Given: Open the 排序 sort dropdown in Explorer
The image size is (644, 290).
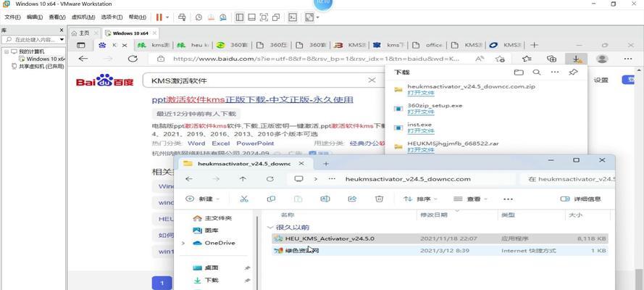Looking at the screenshot, I should tap(420, 199).
